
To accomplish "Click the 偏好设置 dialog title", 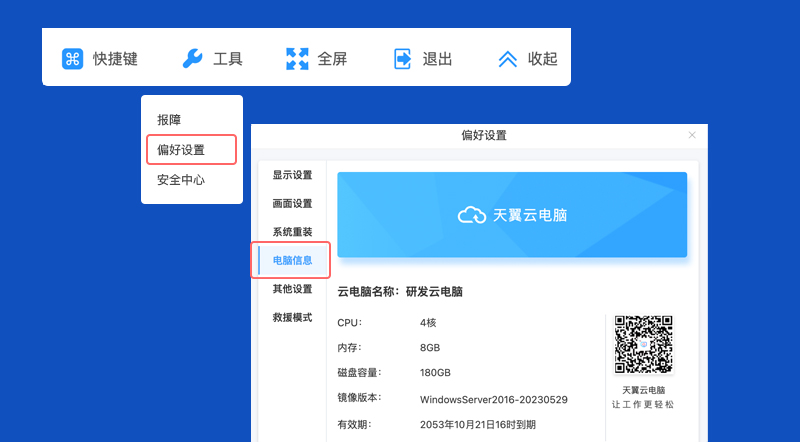I will pyautogui.click(x=484, y=135).
